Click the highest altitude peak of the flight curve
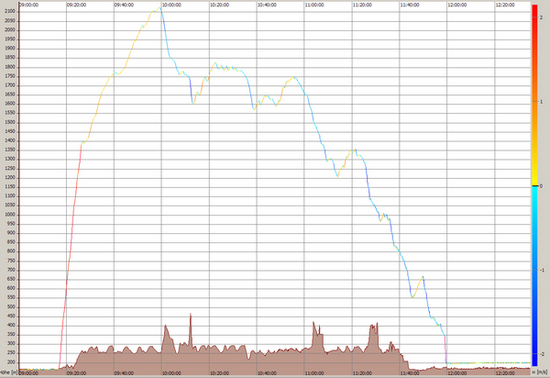Image resolution: width=550 pixels, height=378 pixels. pyautogui.click(x=160, y=8)
